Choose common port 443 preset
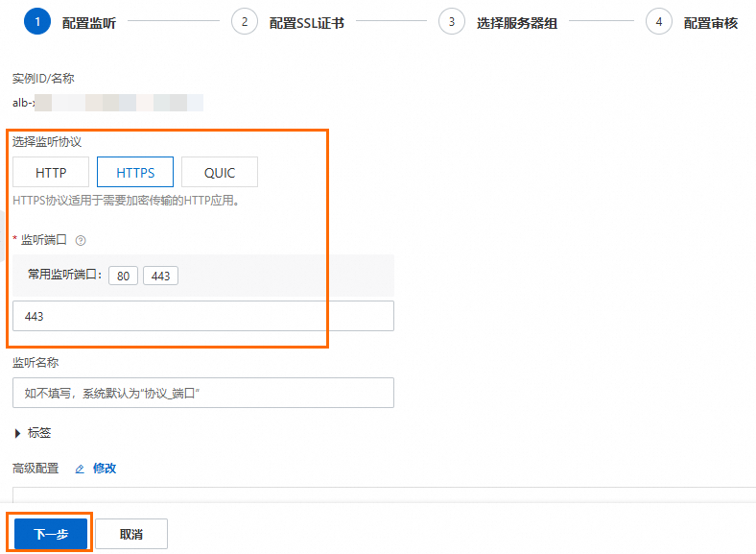The image size is (756, 554). (160, 276)
